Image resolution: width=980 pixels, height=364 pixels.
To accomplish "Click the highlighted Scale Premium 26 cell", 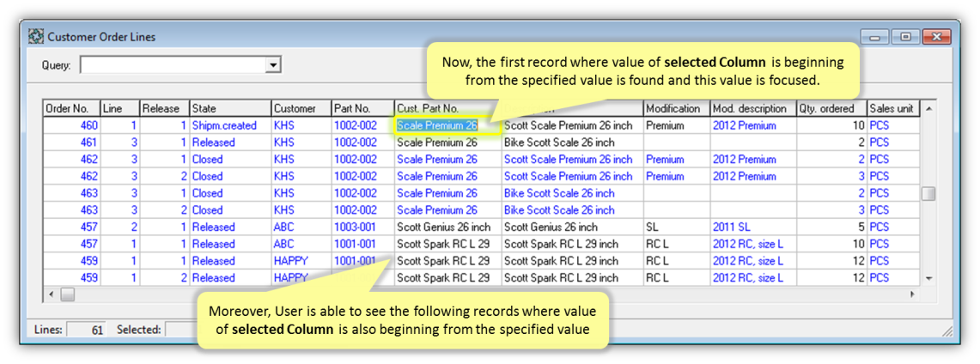I will pos(447,125).
